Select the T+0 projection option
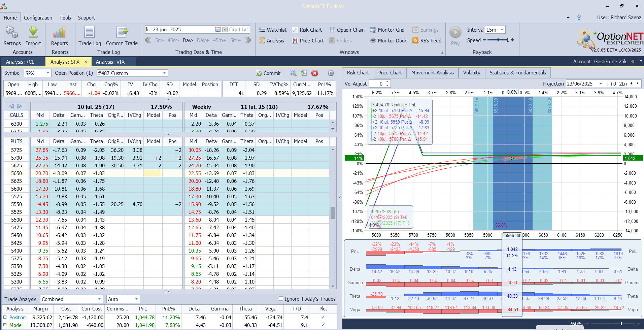Screen dimensions: 644x330 point(611,84)
